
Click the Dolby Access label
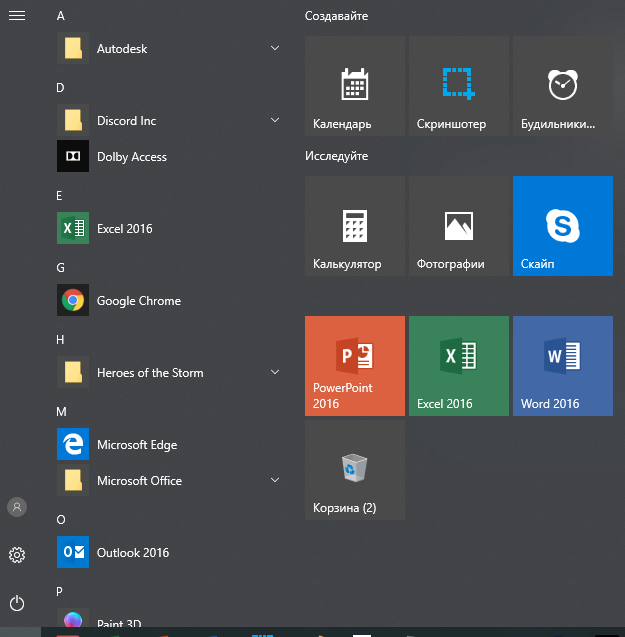tap(132, 157)
